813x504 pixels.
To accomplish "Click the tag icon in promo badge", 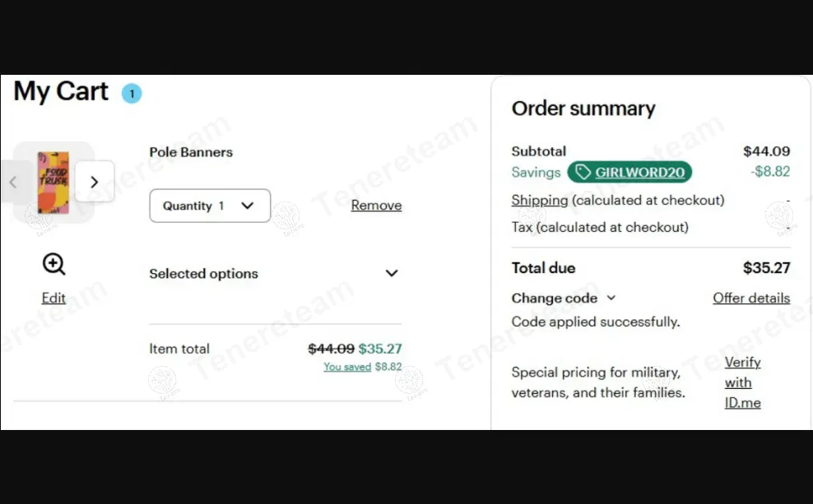I will [583, 173].
